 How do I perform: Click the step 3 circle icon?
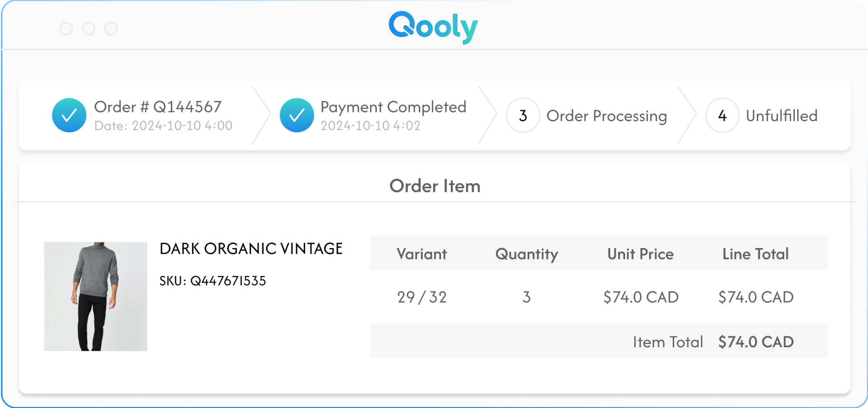pyautogui.click(x=523, y=115)
